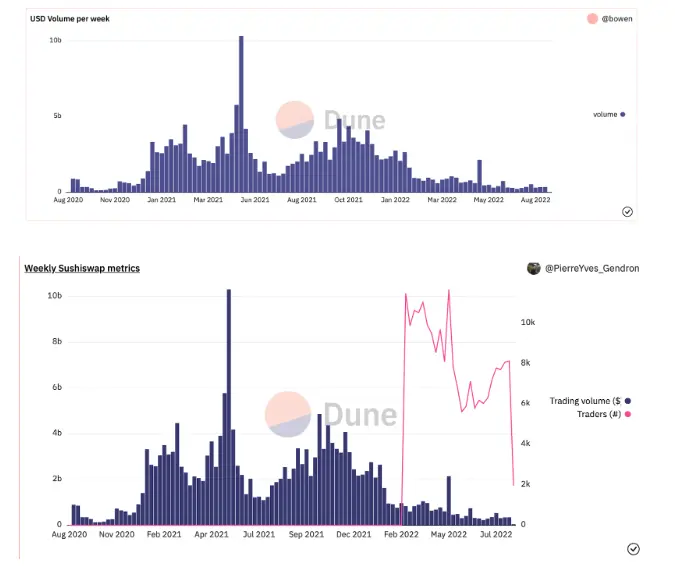Click '8k' right-axis label in bottom chart
Image resolution: width=675 pixels, height=570 pixels.
coord(526,363)
